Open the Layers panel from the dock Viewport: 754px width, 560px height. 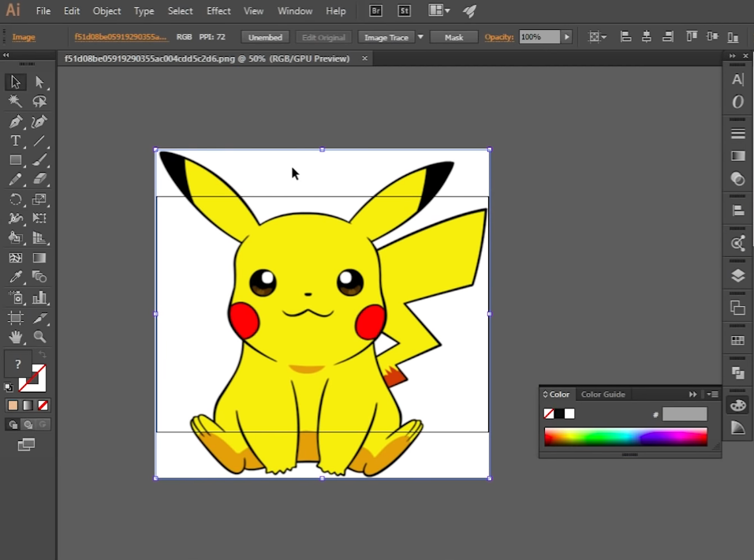click(x=737, y=276)
